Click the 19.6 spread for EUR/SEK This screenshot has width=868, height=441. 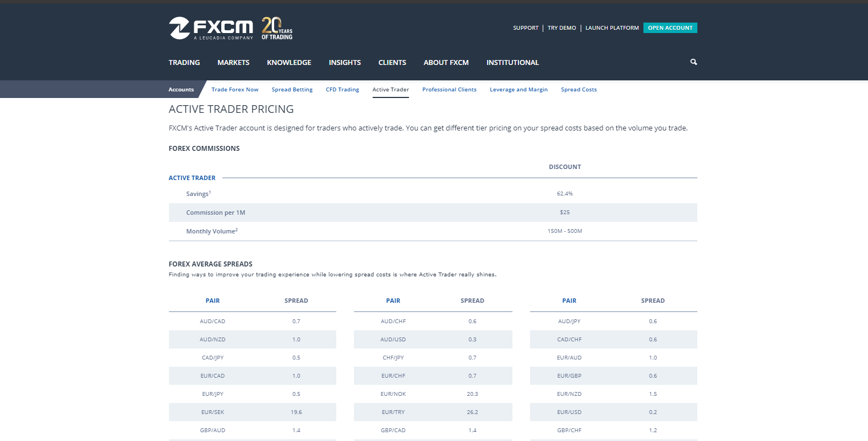click(x=296, y=412)
